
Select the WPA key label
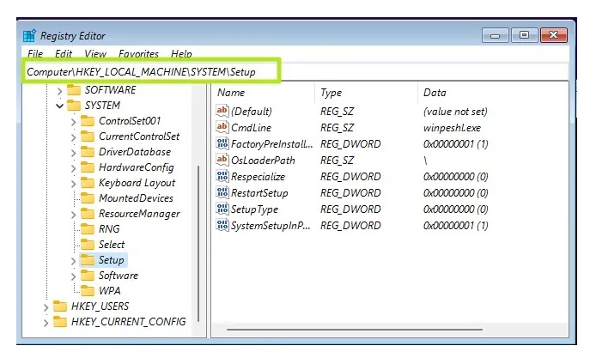click(x=109, y=291)
